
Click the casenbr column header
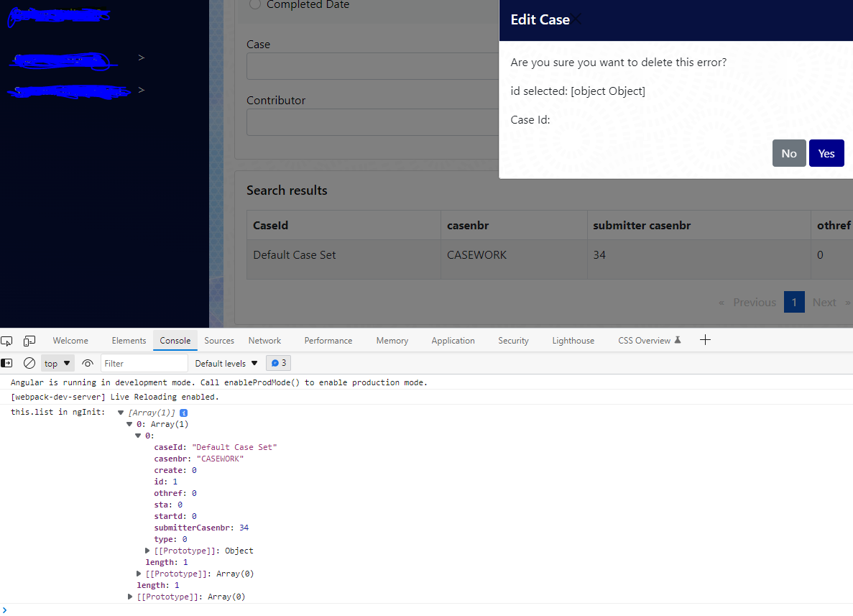(x=514, y=225)
